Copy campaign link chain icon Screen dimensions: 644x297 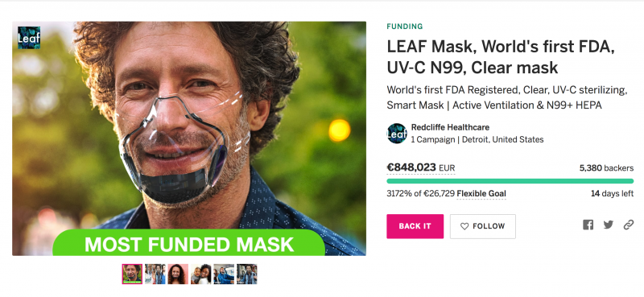point(629,225)
